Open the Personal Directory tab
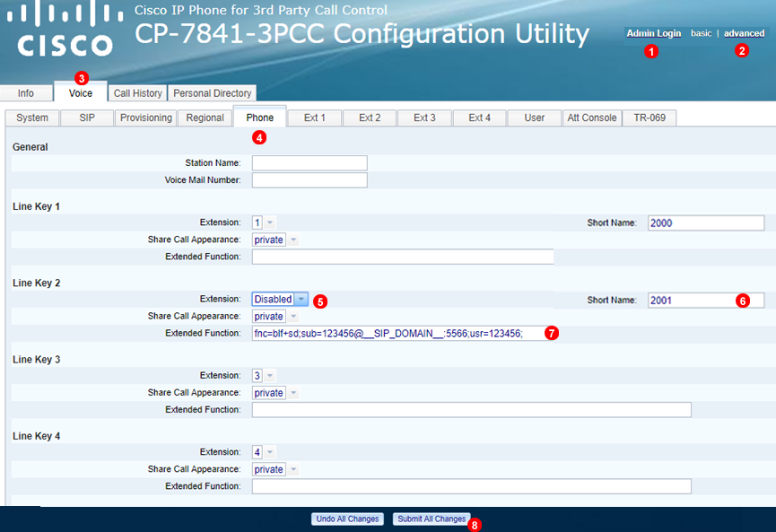The height and width of the screenshot is (532, 776). click(x=212, y=93)
